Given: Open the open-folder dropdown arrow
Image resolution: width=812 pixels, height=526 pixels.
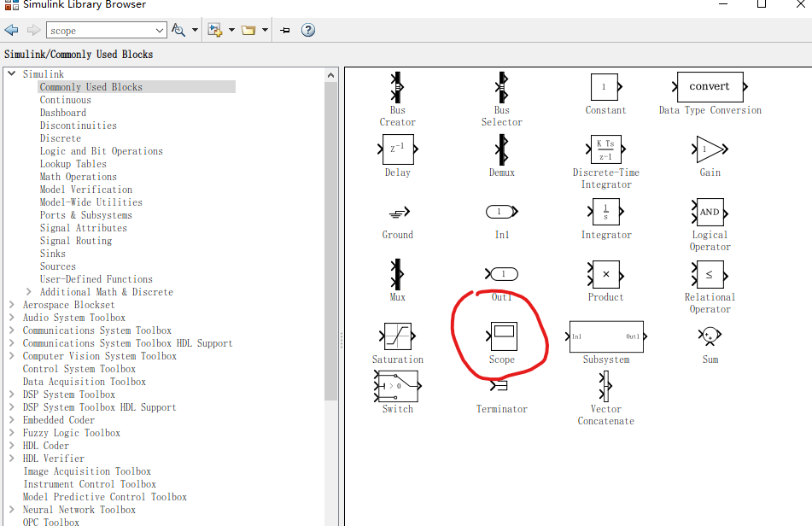Looking at the screenshot, I should (265, 30).
